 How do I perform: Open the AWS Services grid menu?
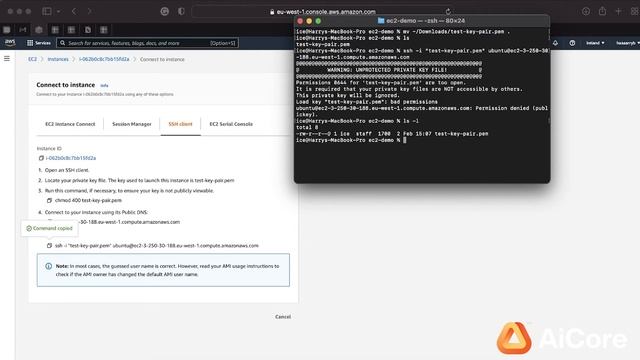(39, 43)
